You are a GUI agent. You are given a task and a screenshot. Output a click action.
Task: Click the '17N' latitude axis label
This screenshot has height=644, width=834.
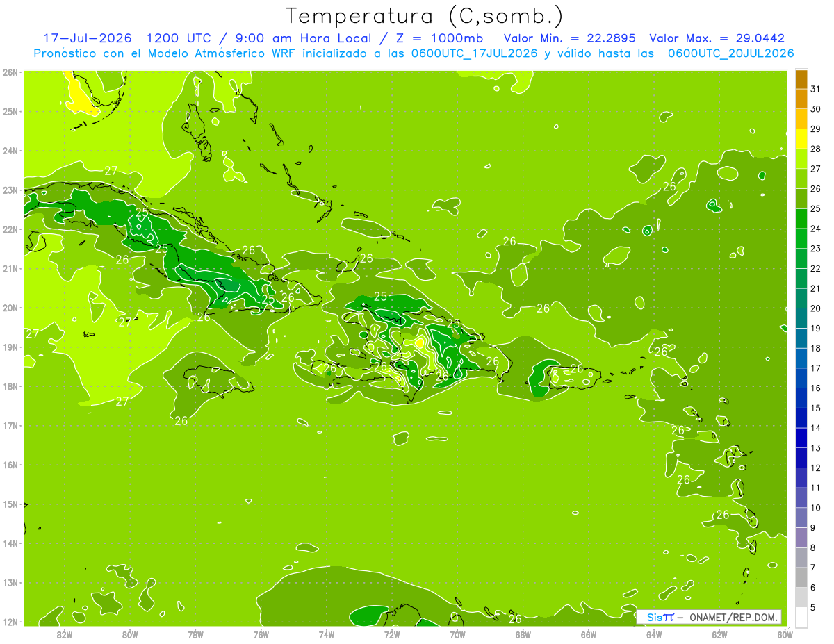point(10,425)
